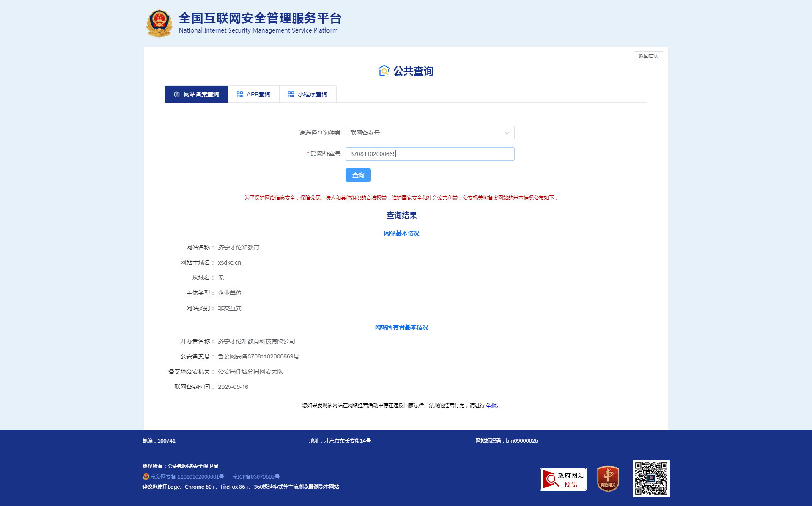
Task: Click the grid icon beside 小程序查询
Action: pos(291,94)
